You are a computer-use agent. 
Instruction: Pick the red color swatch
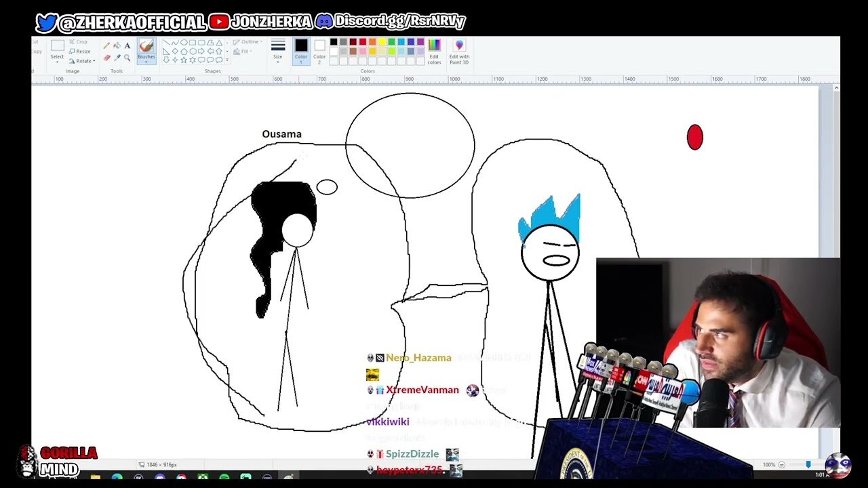point(363,42)
